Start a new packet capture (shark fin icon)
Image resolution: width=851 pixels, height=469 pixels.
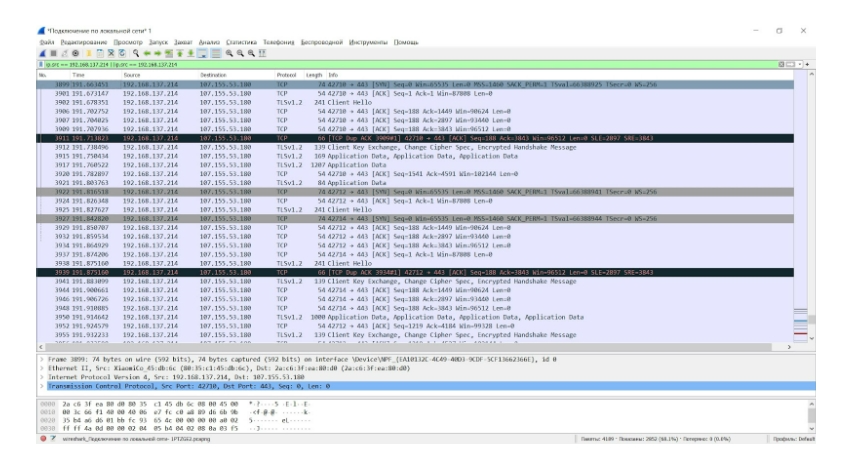(42, 53)
